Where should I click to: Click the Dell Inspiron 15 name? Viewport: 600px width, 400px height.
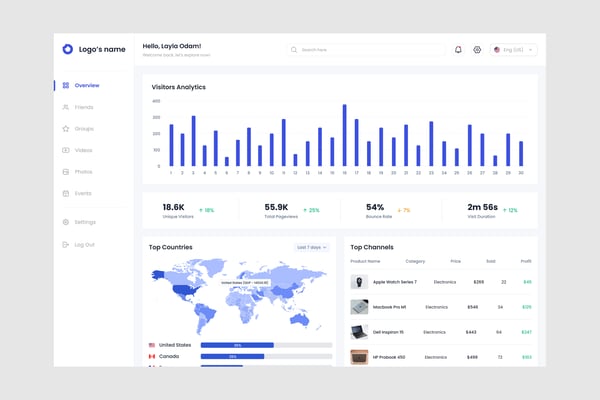tap(388, 332)
